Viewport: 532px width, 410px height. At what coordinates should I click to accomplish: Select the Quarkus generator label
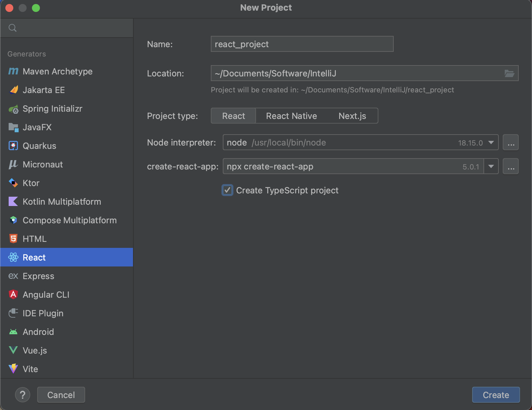[x=39, y=146]
